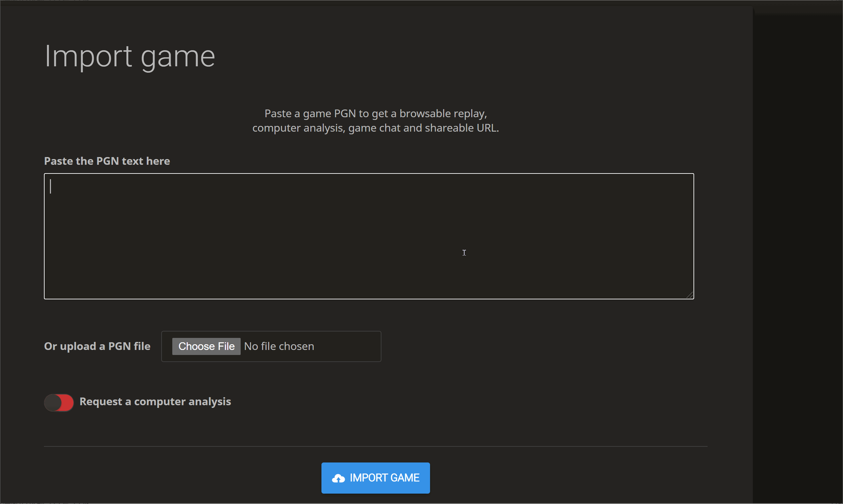Click the cloud upload icon on Import Game
This screenshot has height=504, width=843.
point(338,478)
